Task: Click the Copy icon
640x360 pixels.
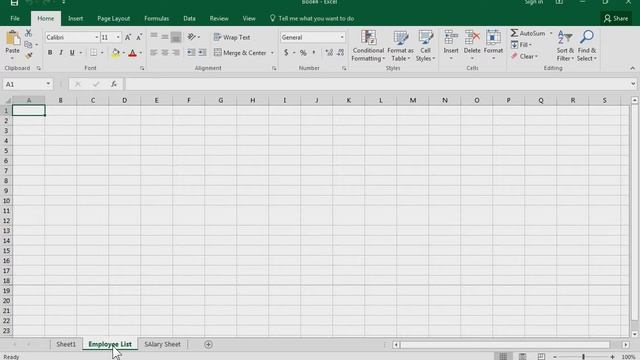Action: click(x=28, y=44)
